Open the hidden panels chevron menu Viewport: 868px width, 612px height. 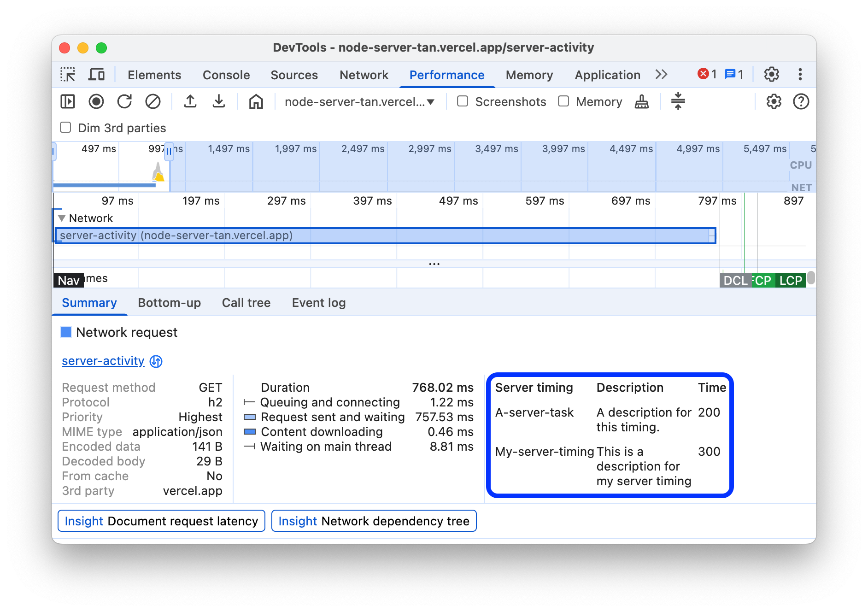pyautogui.click(x=661, y=74)
